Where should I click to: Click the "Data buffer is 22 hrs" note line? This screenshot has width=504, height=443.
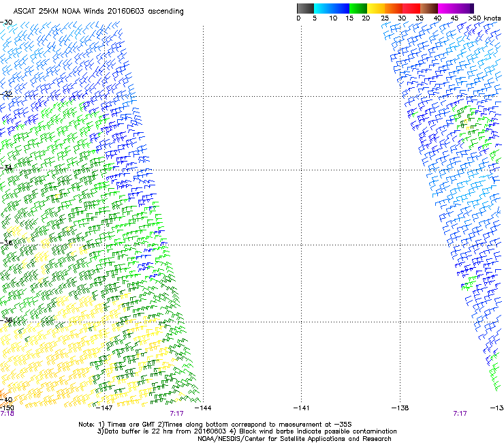coord(247,431)
